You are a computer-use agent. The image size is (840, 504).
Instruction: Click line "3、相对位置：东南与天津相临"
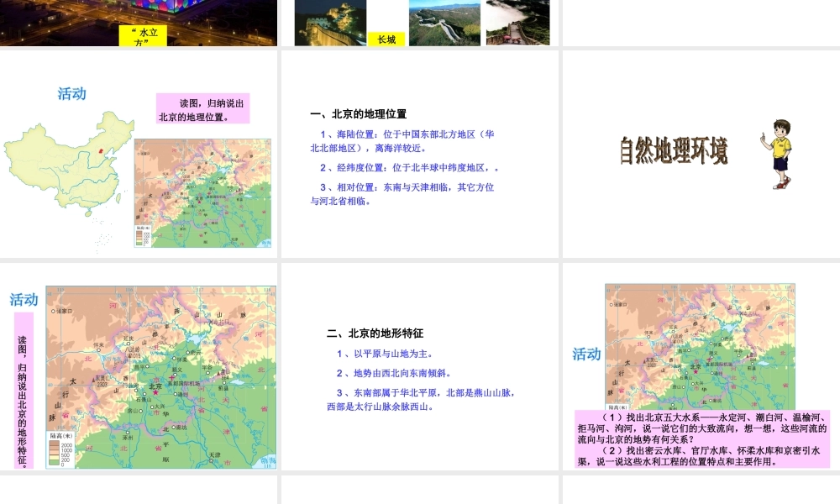click(x=407, y=187)
